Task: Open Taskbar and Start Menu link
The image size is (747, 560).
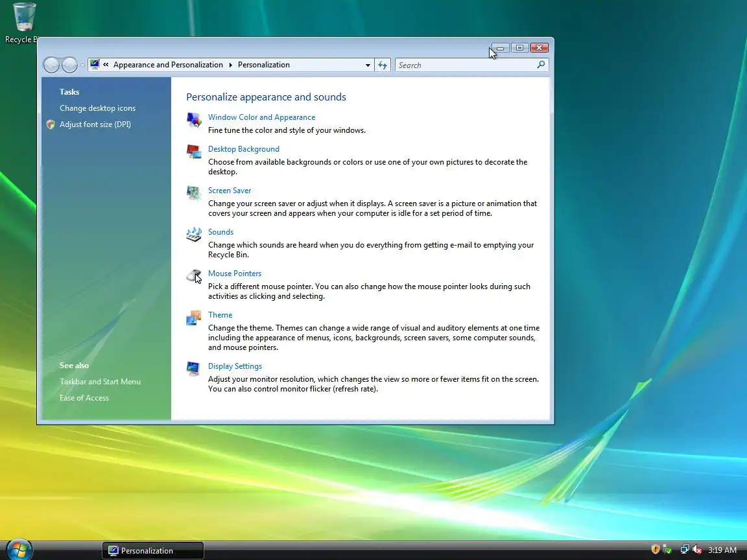Action: tap(100, 381)
